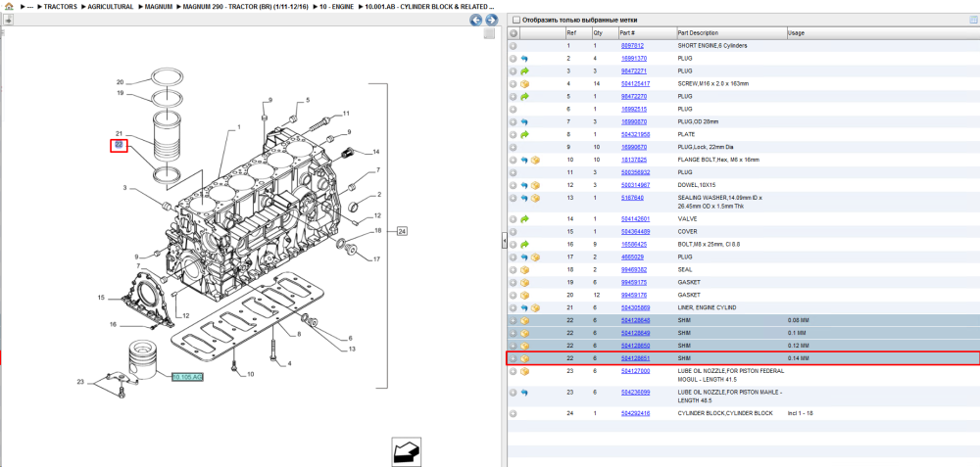
Task: Click plus icon on CYLINDER BLOCK row
Action: [514, 413]
